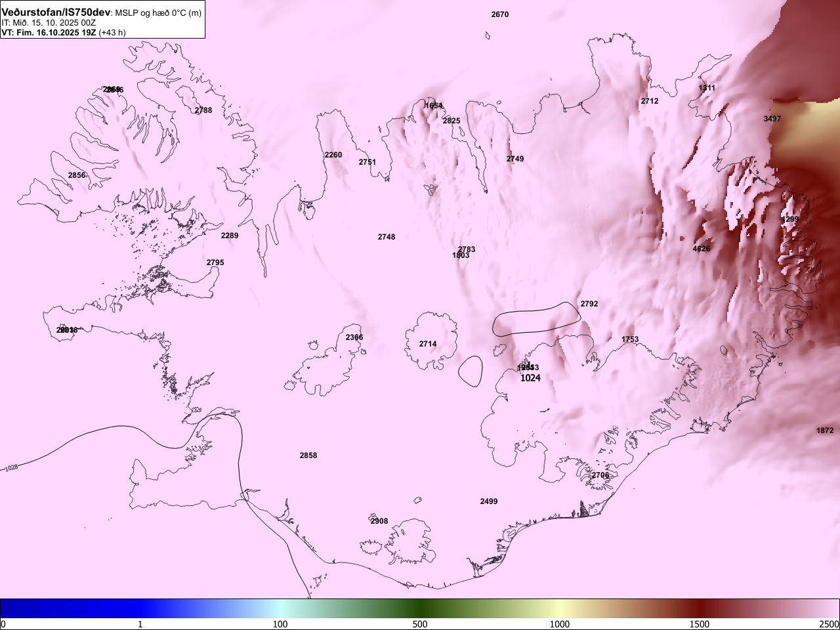
Task: Click the value 2856 in the Westfjords
Action: click(x=77, y=175)
